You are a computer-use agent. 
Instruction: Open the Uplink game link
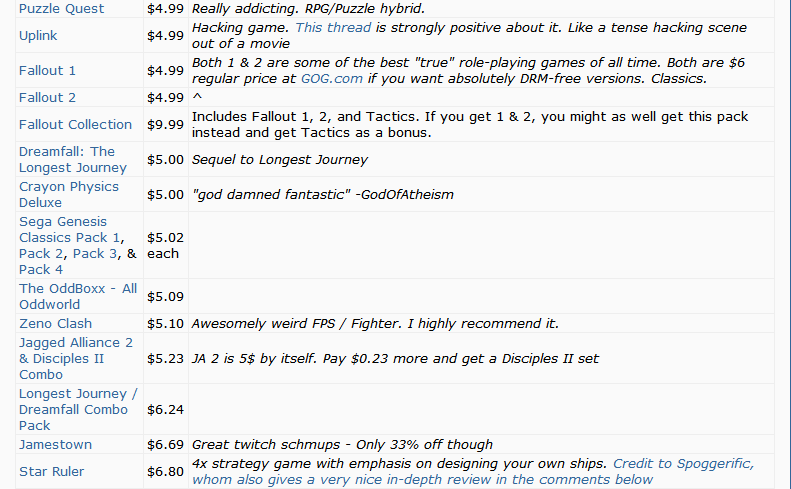pyautogui.click(x=38, y=36)
